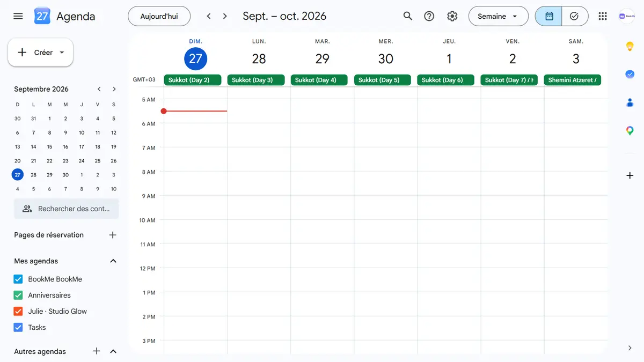Show previous month in mini calendar

[99, 89]
